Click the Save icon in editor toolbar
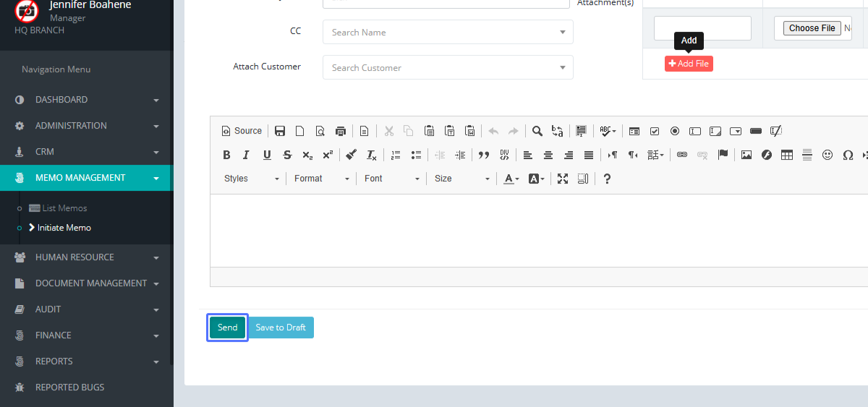868x407 pixels. point(280,131)
